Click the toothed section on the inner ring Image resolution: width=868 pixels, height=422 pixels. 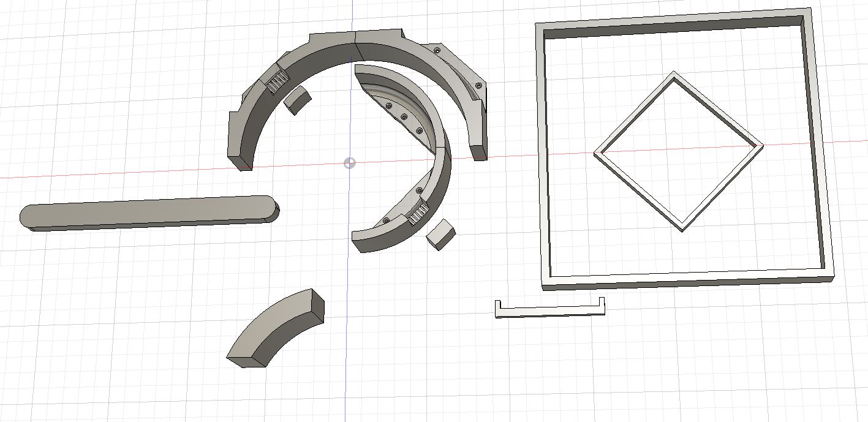coord(419,214)
